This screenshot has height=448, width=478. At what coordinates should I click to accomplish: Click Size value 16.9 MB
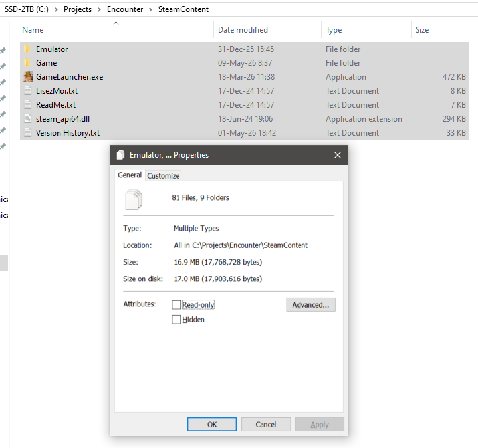[x=217, y=262]
